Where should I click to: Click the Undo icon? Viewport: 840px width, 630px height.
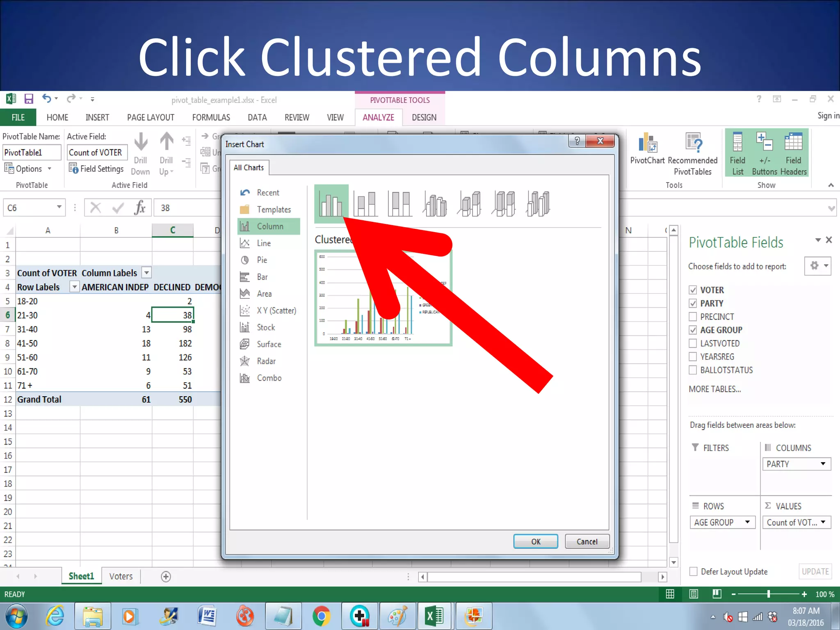pos(47,99)
